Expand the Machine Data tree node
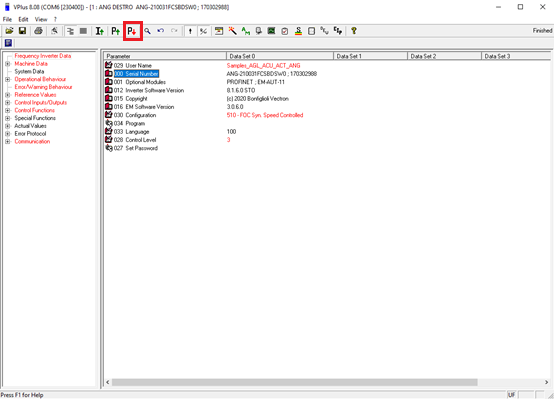The image size is (554, 399). coord(7,64)
